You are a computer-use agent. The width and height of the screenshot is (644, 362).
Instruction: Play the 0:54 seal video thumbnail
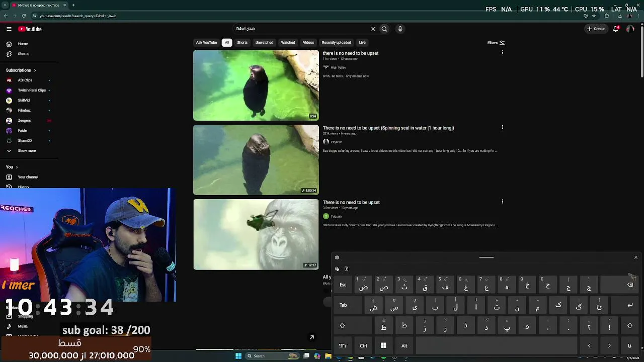256,85
